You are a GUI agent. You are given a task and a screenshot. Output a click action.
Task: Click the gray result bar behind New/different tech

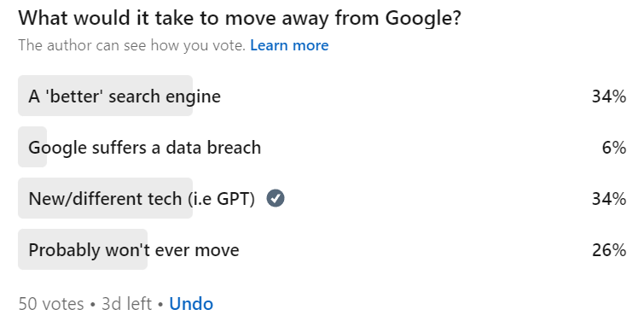(105, 198)
